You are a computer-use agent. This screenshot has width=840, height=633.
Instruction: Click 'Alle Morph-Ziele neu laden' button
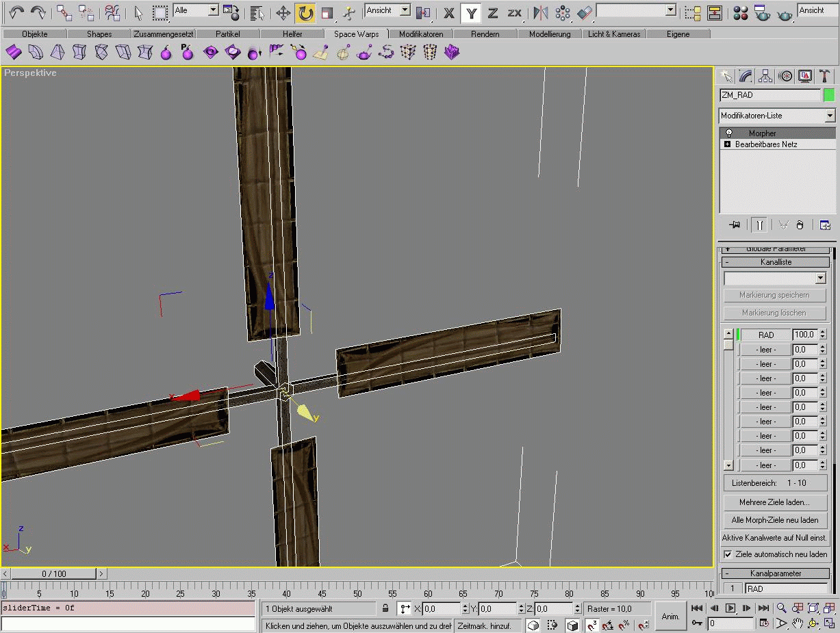[x=774, y=520]
